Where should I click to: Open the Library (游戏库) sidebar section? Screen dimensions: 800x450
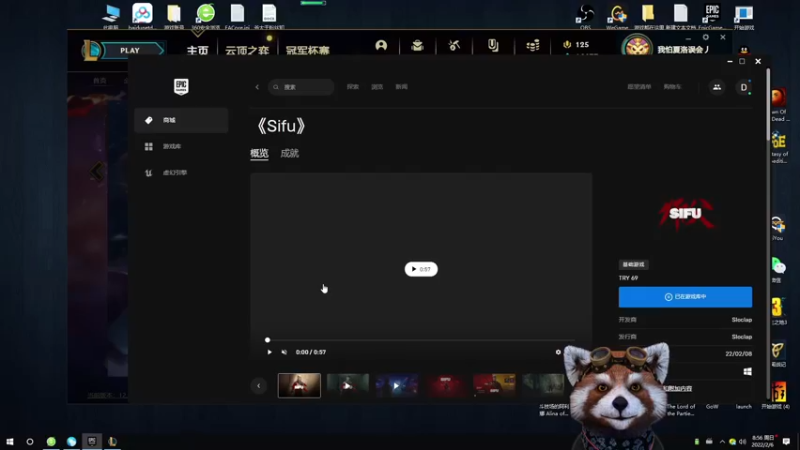(181, 146)
